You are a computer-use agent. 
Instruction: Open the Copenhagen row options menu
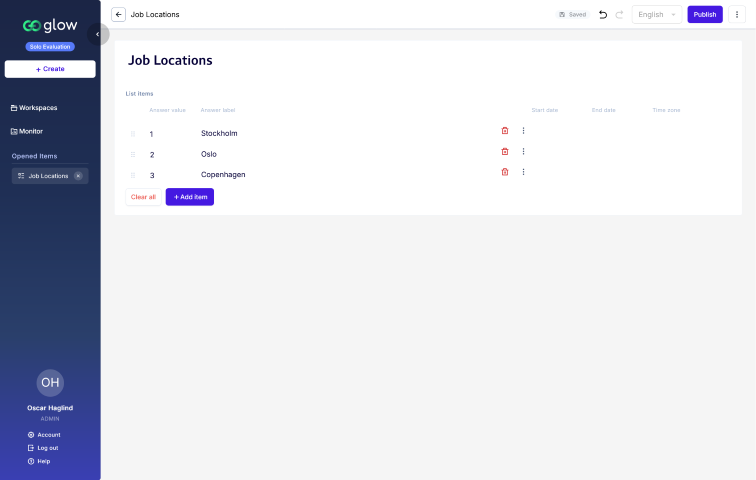pyautogui.click(x=523, y=172)
